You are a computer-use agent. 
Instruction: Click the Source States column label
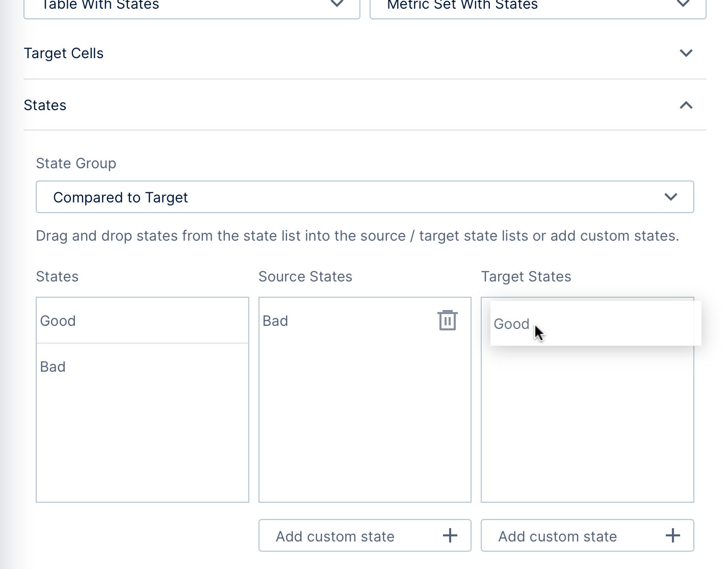(x=305, y=276)
